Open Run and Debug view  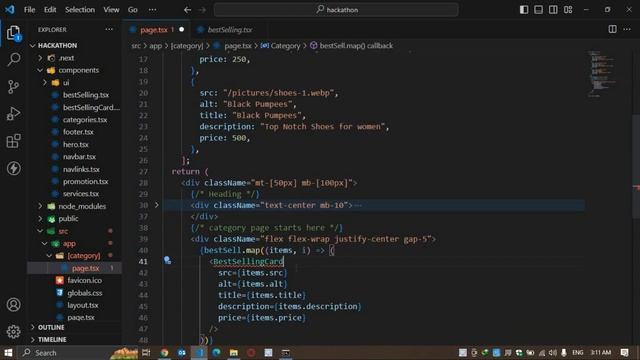pos(13,114)
